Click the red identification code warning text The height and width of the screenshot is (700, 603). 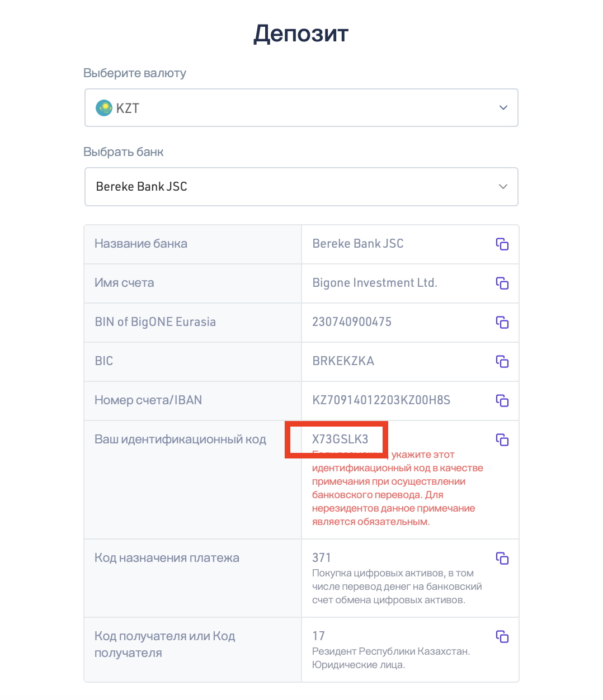point(397,488)
